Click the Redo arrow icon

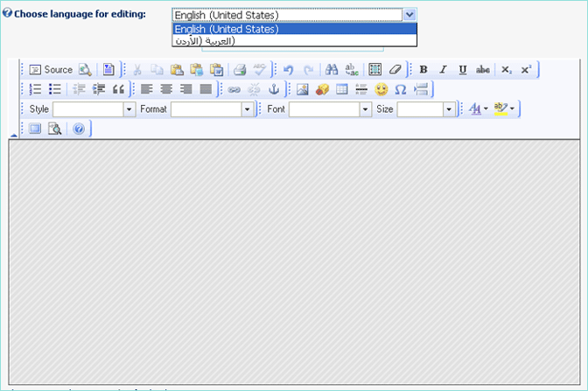pyautogui.click(x=308, y=70)
